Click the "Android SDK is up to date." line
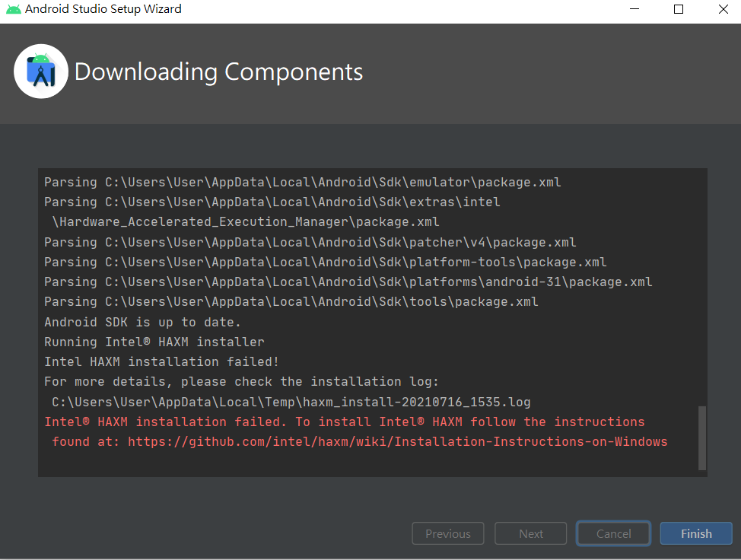The image size is (741, 560). click(142, 322)
